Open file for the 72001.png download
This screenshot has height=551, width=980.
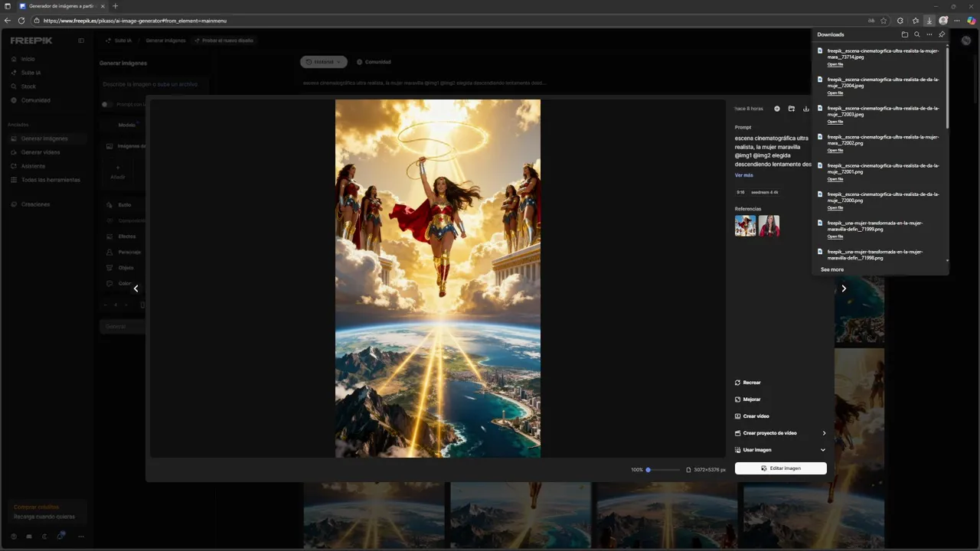(x=835, y=179)
